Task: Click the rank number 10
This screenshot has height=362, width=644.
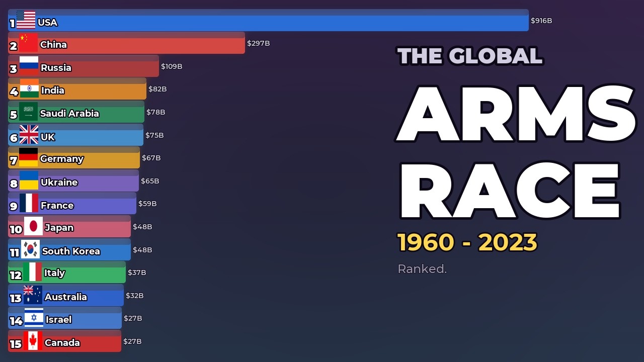Action: point(16,229)
